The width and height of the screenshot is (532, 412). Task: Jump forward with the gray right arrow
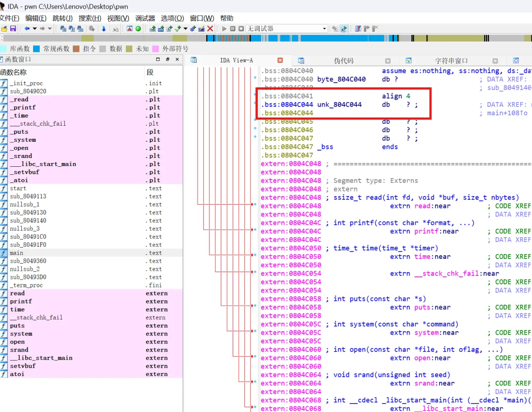coord(42,29)
